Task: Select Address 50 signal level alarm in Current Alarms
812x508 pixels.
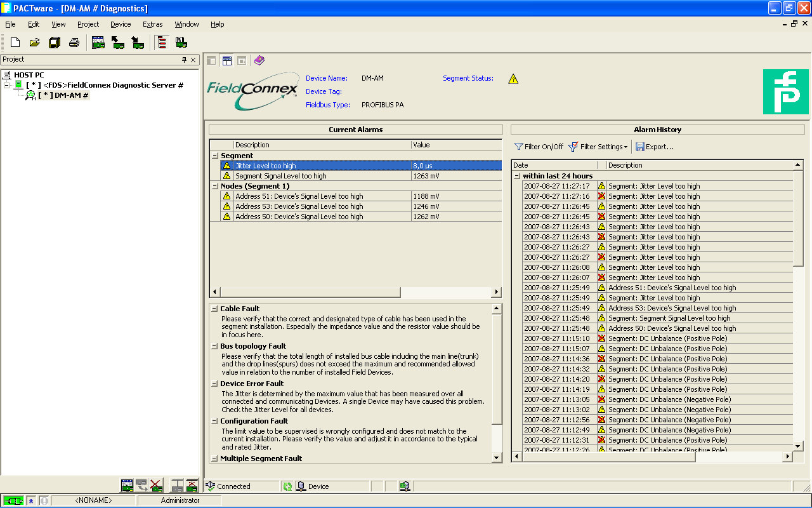Action: 361,217
